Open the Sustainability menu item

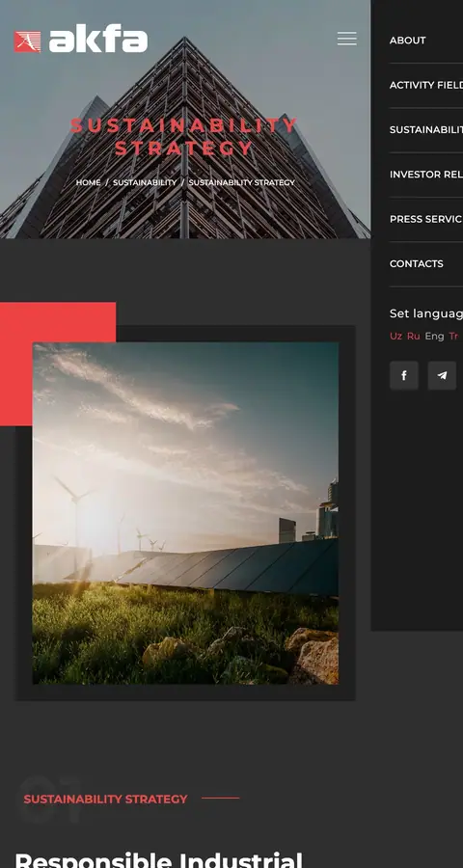(426, 129)
